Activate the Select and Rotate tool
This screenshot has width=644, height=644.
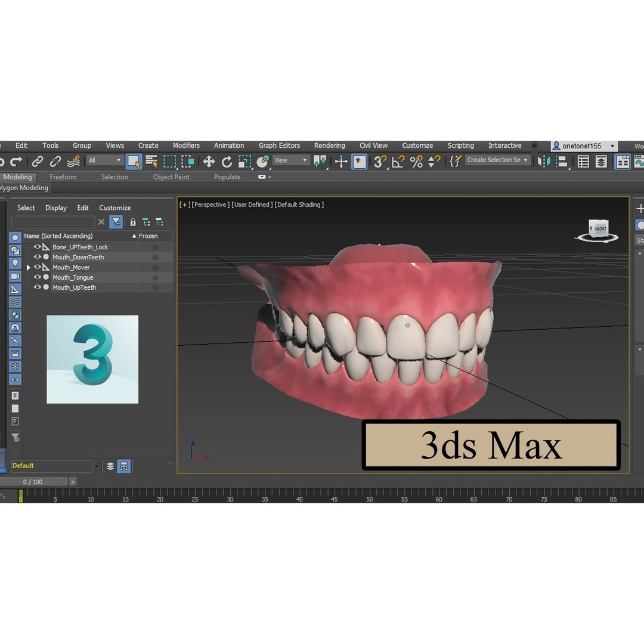(x=227, y=162)
